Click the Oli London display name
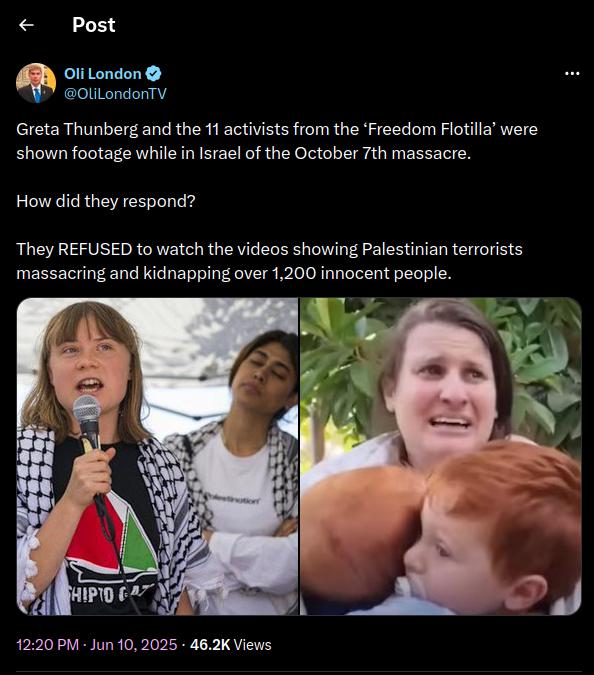594x675 pixels. (103, 74)
